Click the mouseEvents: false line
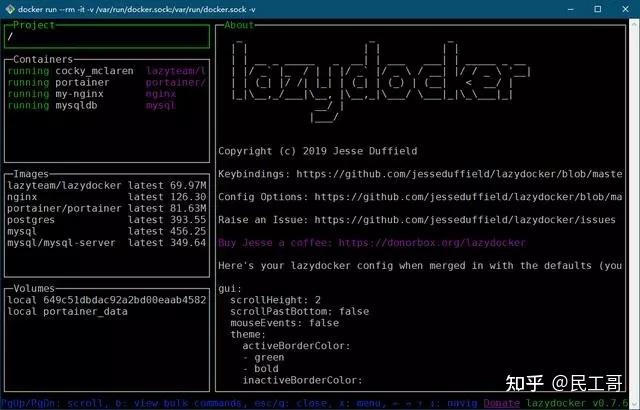 [x=284, y=323]
